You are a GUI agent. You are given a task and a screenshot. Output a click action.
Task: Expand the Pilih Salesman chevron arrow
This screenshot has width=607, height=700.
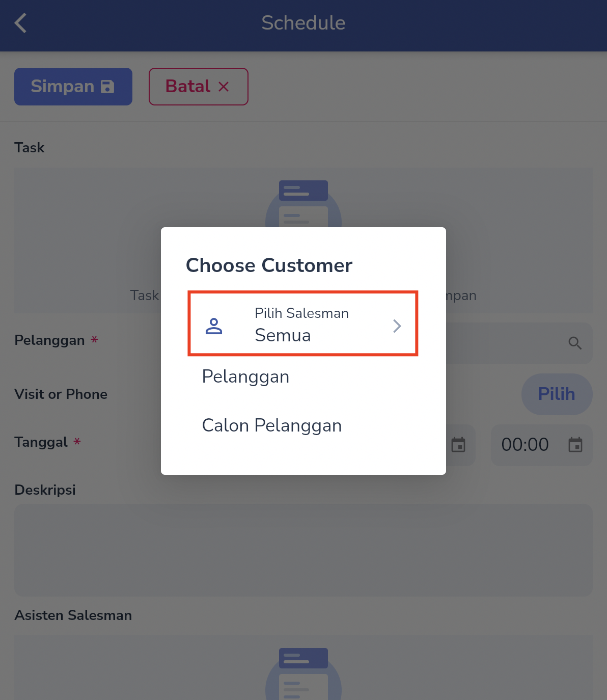(397, 326)
